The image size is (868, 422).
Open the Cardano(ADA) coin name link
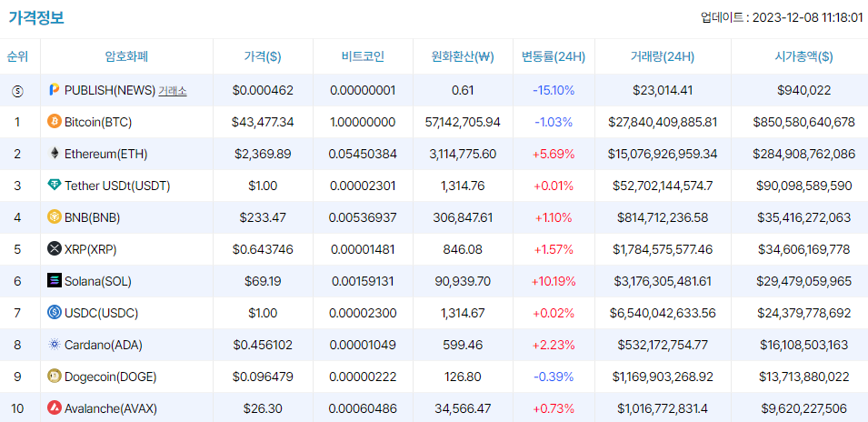pos(104,345)
